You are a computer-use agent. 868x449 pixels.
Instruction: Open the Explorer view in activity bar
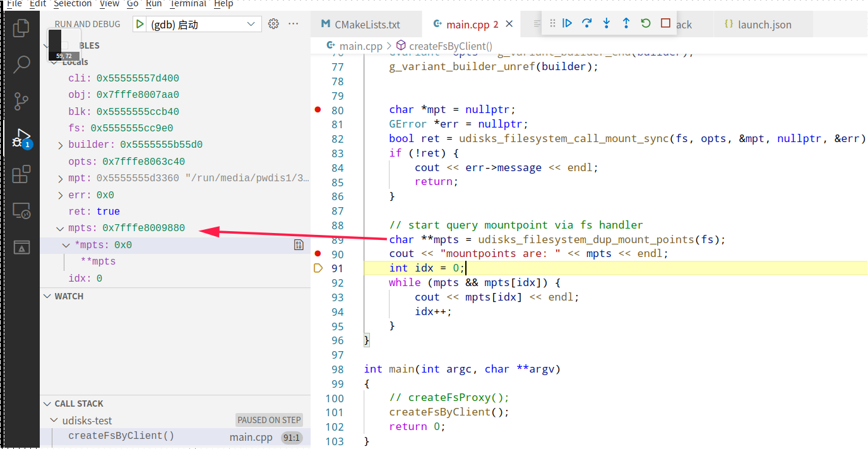[x=21, y=28]
